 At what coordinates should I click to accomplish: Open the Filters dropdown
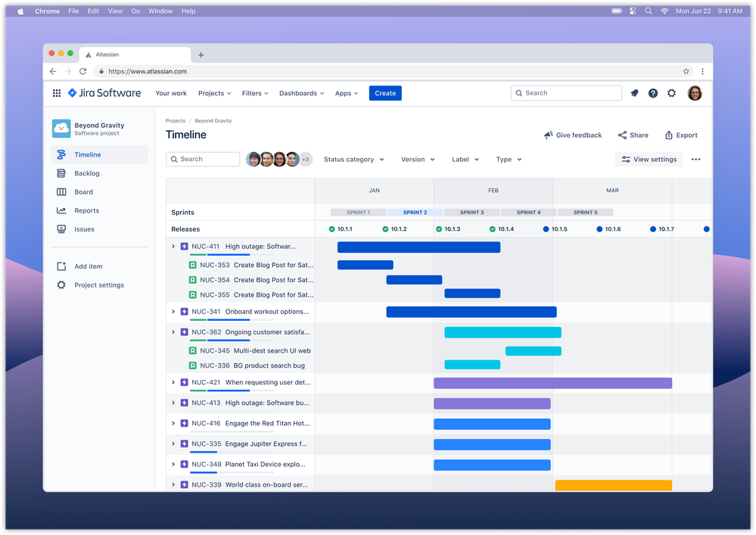pyautogui.click(x=255, y=93)
